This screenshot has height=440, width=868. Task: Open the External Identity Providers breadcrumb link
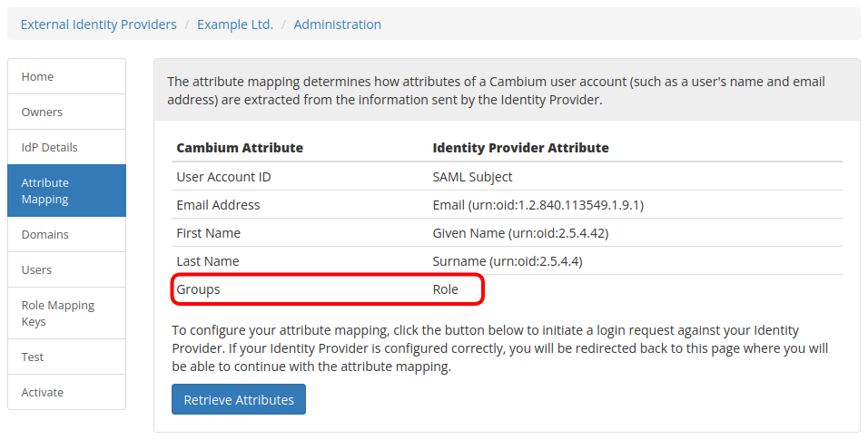click(x=98, y=24)
